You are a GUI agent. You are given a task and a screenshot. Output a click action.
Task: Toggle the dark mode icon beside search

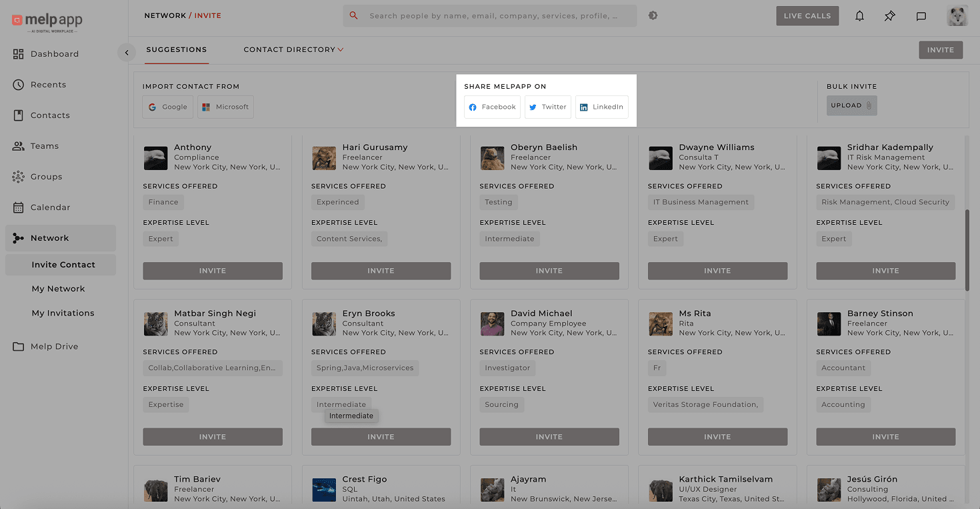pos(653,15)
